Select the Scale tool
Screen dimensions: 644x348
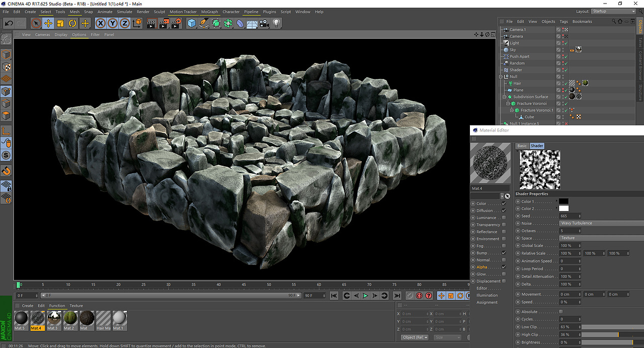click(59, 23)
